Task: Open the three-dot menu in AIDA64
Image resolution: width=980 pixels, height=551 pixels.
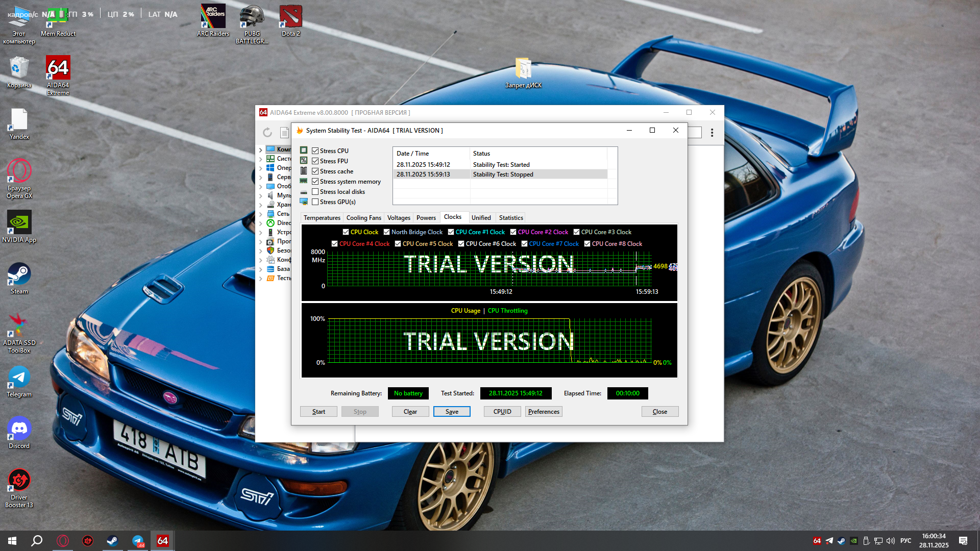Action: coord(712,133)
